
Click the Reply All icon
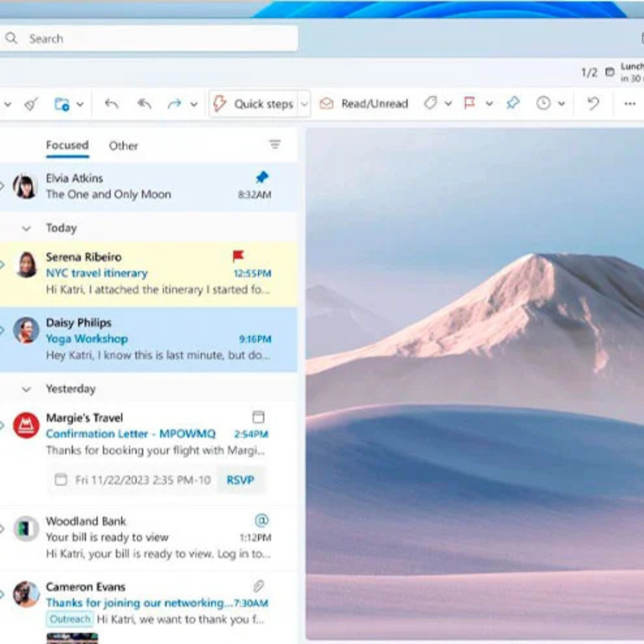144,104
